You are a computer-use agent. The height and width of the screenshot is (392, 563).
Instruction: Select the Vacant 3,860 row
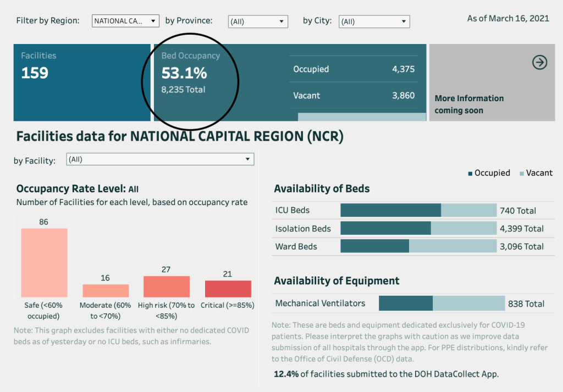tap(354, 96)
